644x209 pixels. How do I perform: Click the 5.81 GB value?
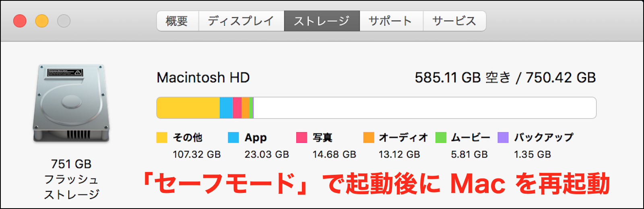click(469, 154)
